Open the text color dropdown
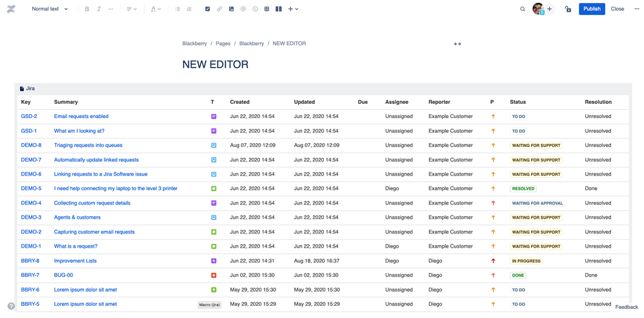This screenshot has width=644, height=318. [156, 8]
